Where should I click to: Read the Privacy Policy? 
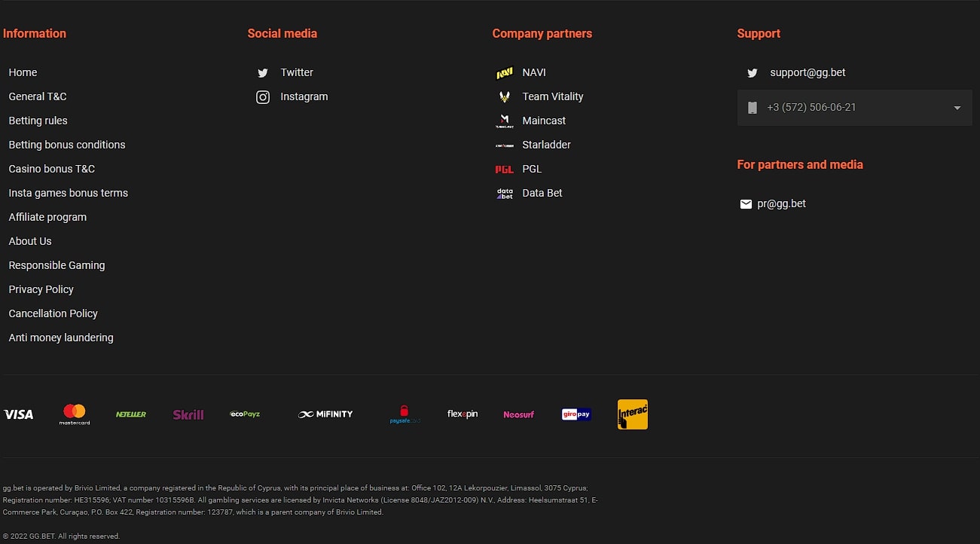(41, 290)
